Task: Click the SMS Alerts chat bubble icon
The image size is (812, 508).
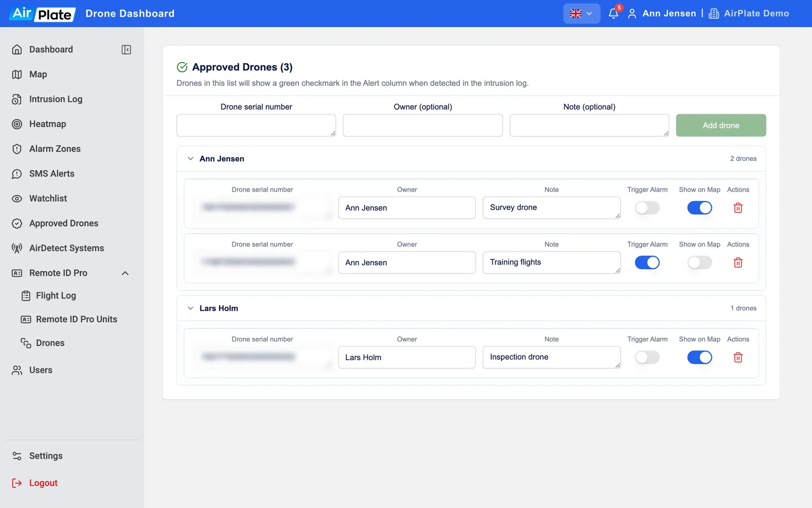Action: click(17, 174)
